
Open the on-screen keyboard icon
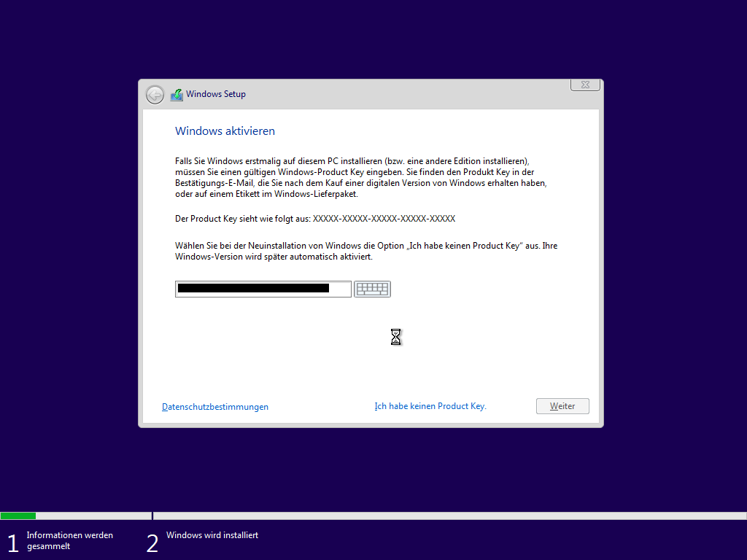[x=372, y=289]
